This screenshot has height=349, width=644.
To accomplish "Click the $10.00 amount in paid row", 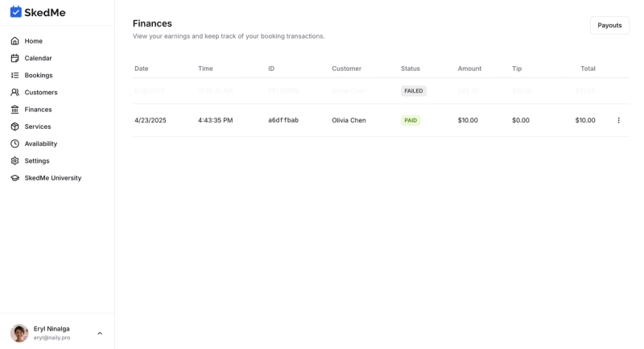I will [x=468, y=120].
